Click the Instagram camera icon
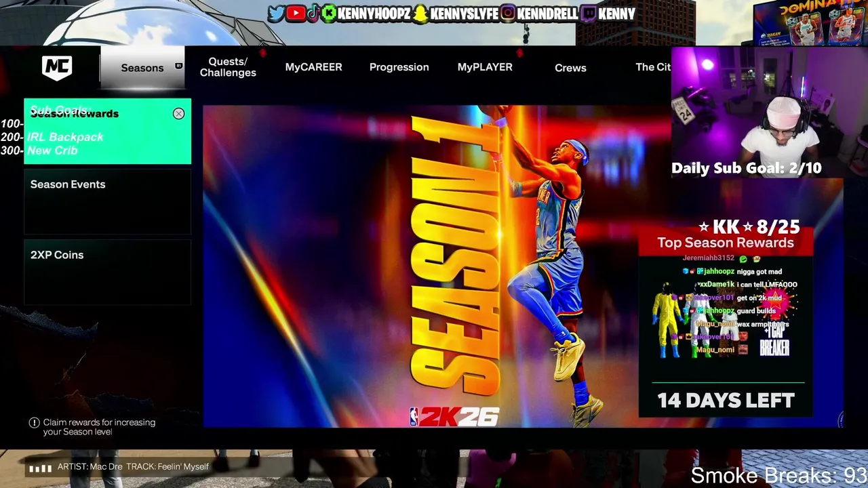Screen dimensions: 868x488 (508, 14)
